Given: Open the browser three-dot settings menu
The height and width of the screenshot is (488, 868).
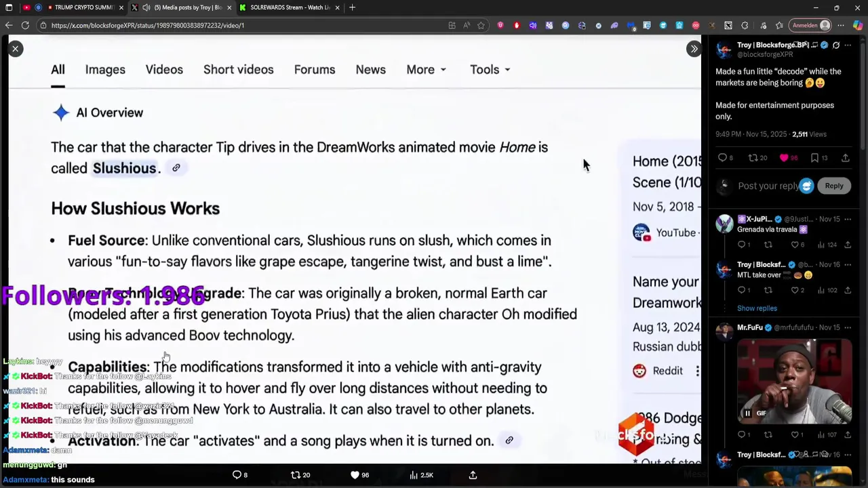Looking at the screenshot, I should (x=841, y=25).
